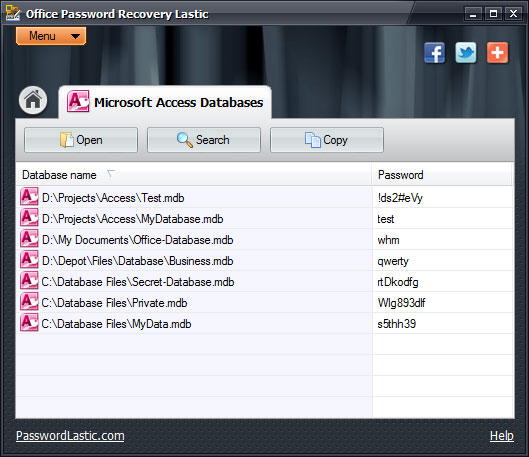Click the Twitter bird icon
This screenshot has width=529, height=457.
click(466, 53)
